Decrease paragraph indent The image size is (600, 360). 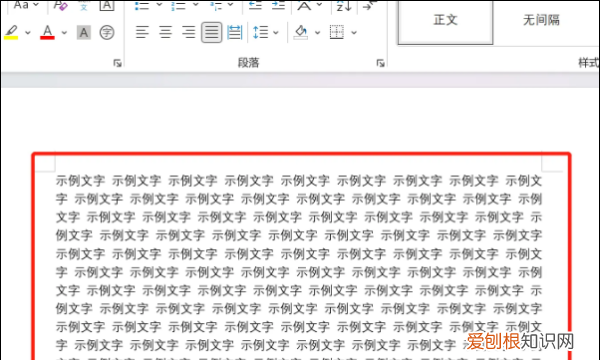(x=255, y=5)
